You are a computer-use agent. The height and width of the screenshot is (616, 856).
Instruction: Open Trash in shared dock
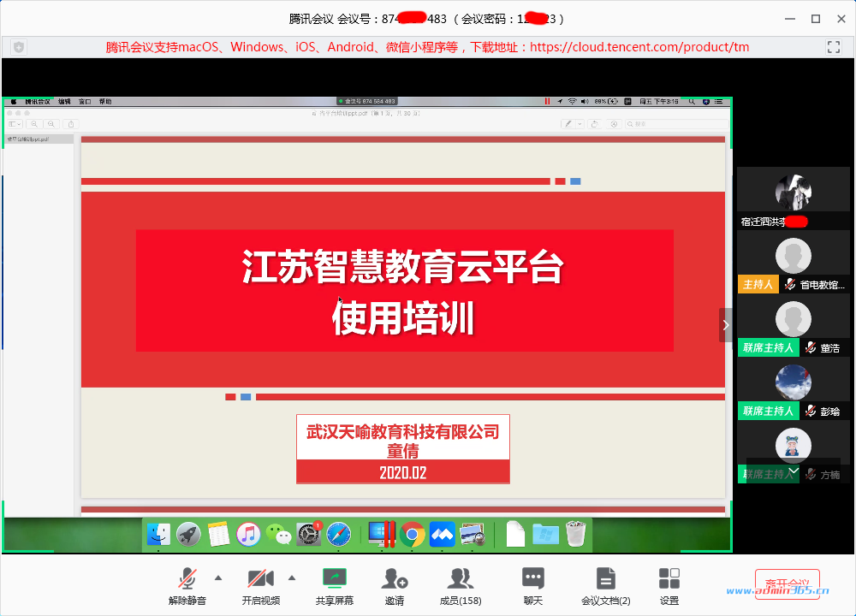point(575,534)
